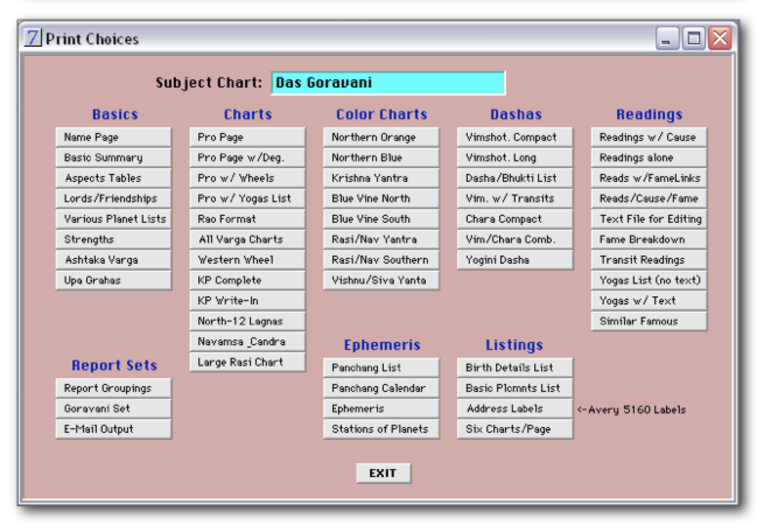This screenshot has width=771, height=532.
Task: Click the Yogini Dasha button
Action: (x=515, y=260)
